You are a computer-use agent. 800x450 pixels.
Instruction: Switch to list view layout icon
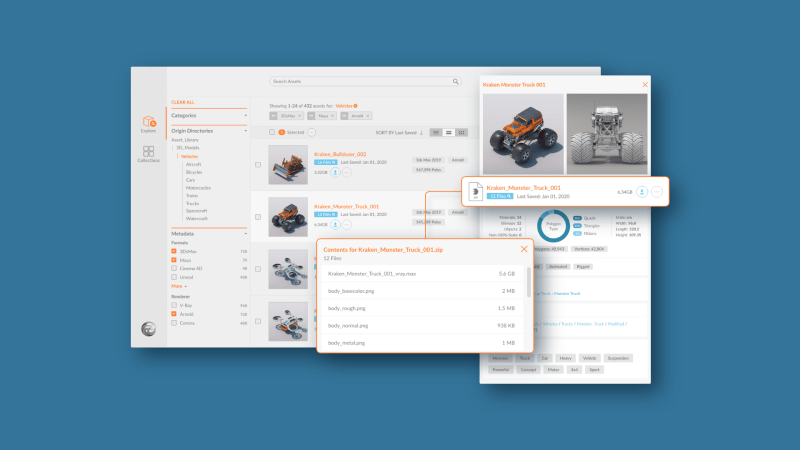pos(449,132)
